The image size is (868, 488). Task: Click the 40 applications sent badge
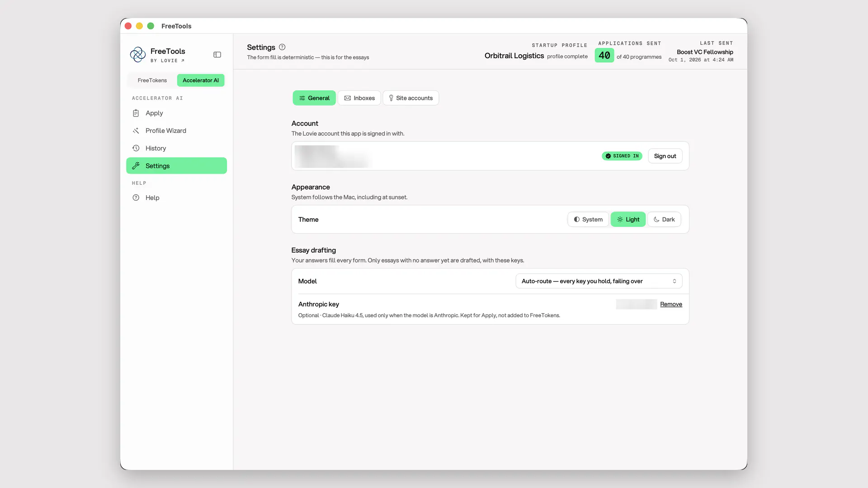pyautogui.click(x=604, y=56)
